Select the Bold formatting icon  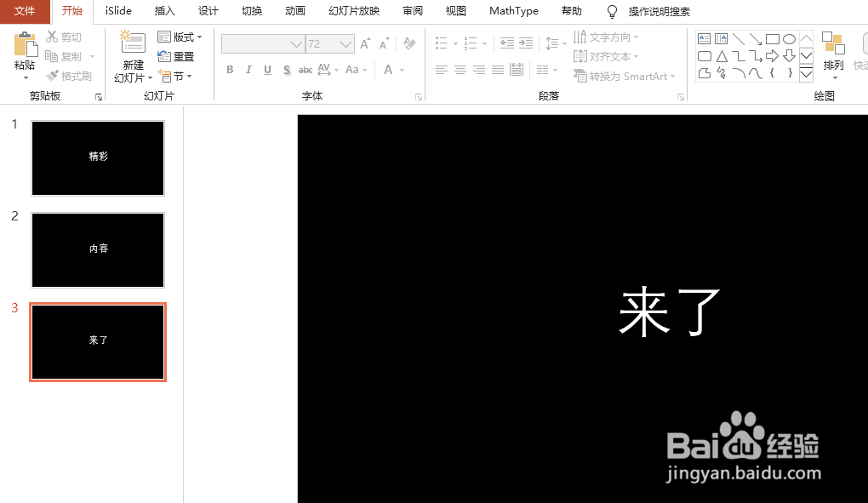(x=229, y=70)
